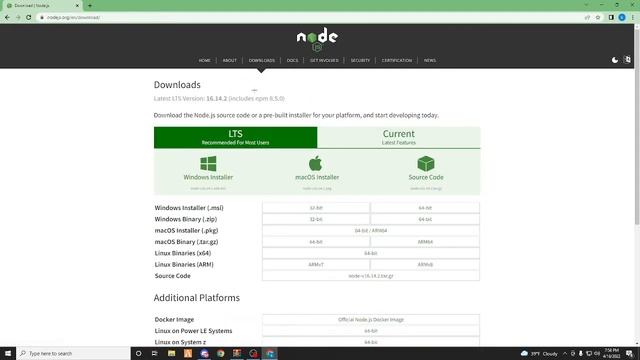Screen dimensions: 640x360
Task: Open the Chrome profile avatar
Action: 622,18
